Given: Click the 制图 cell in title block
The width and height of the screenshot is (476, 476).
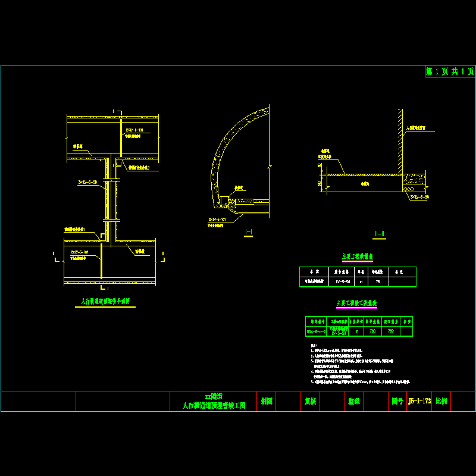Looking at the screenshot, I should click(267, 401).
